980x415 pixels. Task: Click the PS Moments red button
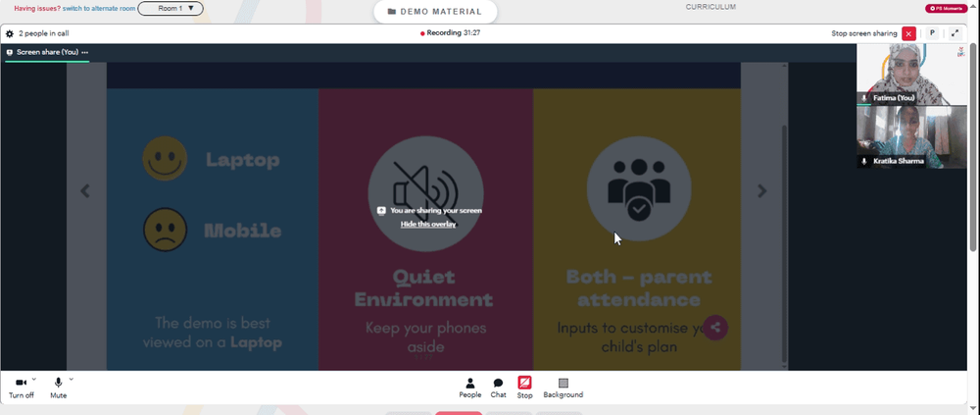948,9
